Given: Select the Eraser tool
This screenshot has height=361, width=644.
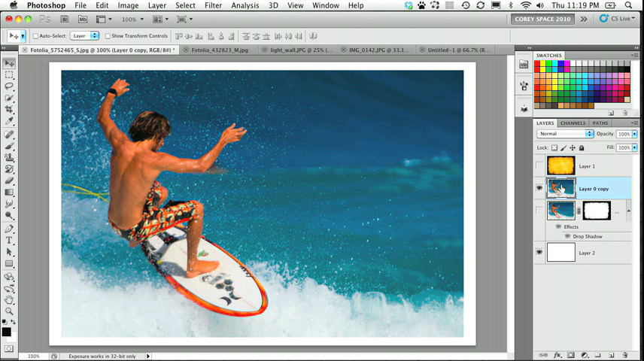Looking at the screenshot, I should [x=9, y=180].
